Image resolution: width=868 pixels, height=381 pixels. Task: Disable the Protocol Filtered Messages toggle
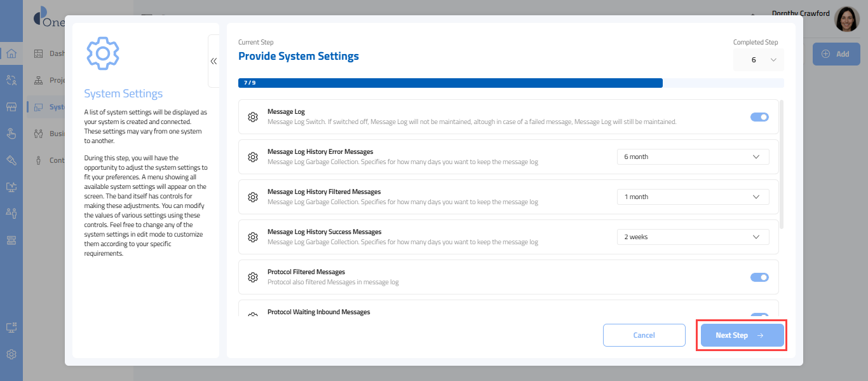point(759,277)
